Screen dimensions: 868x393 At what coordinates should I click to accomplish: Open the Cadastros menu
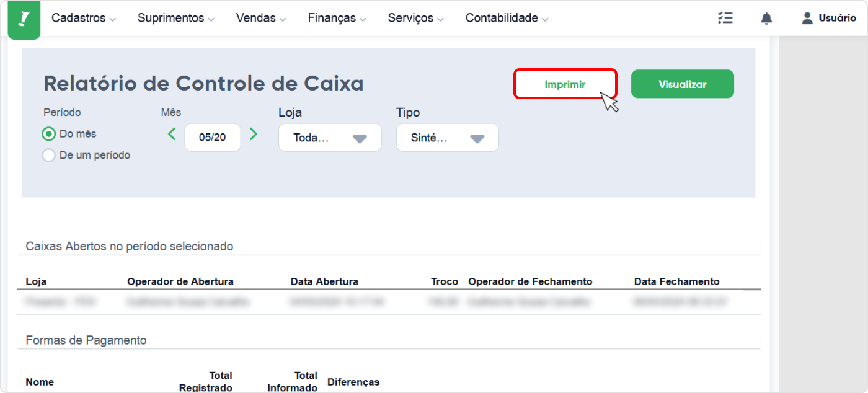coord(84,18)
